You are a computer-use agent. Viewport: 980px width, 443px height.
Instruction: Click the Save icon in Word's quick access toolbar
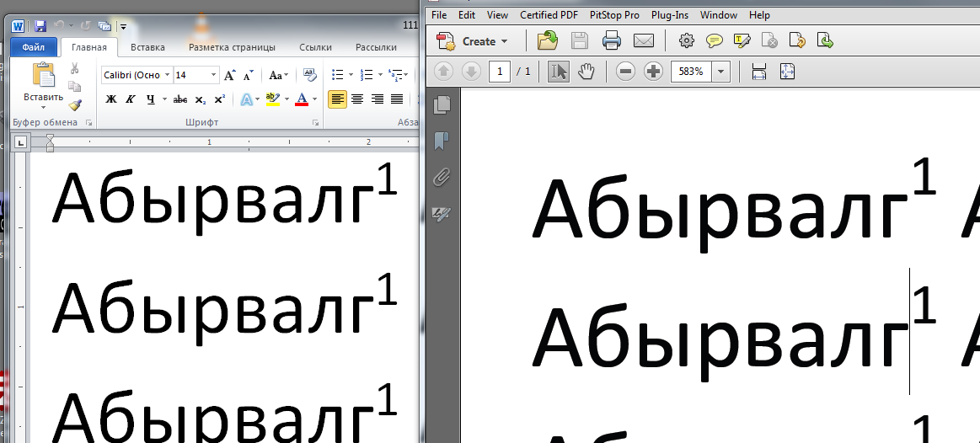[40, 26]
